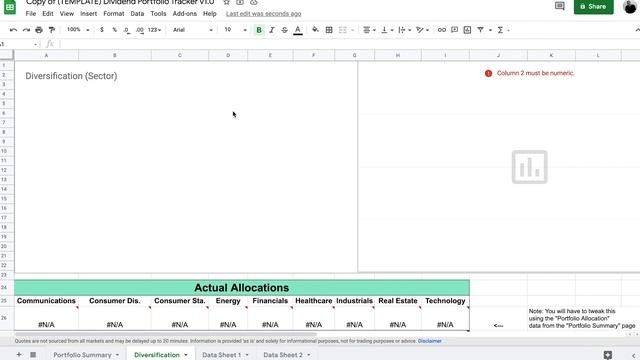Open the borders menu
640x360 pixels.
tap(329, 30)
